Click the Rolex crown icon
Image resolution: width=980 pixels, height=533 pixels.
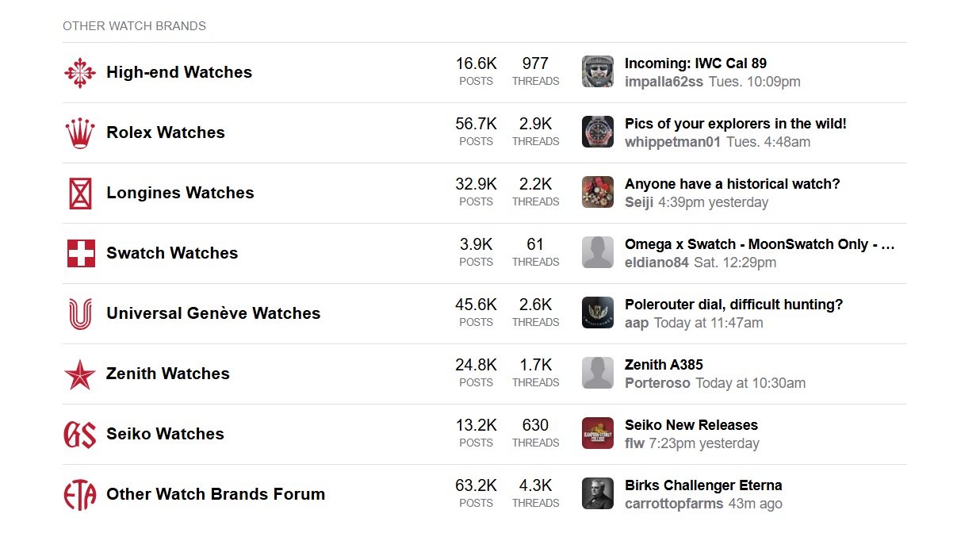click(x=80, y=133)
